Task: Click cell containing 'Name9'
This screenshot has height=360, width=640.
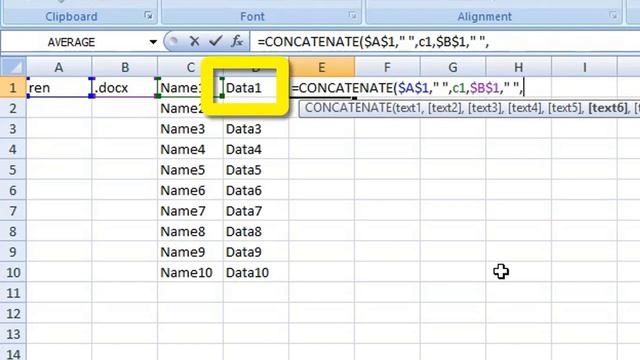Action: pyautogui.click(x=190, y=252)
